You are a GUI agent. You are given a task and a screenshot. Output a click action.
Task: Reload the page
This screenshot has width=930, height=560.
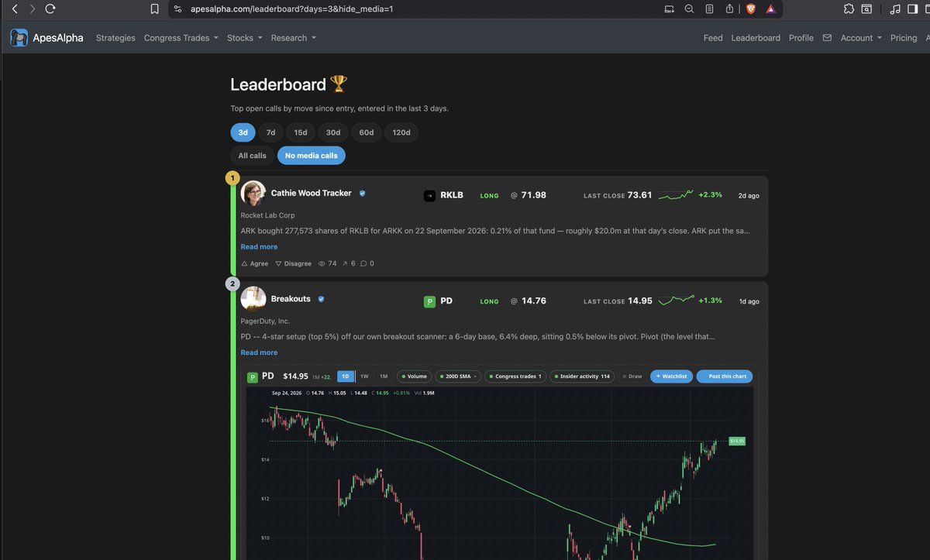tap(50, 9)
